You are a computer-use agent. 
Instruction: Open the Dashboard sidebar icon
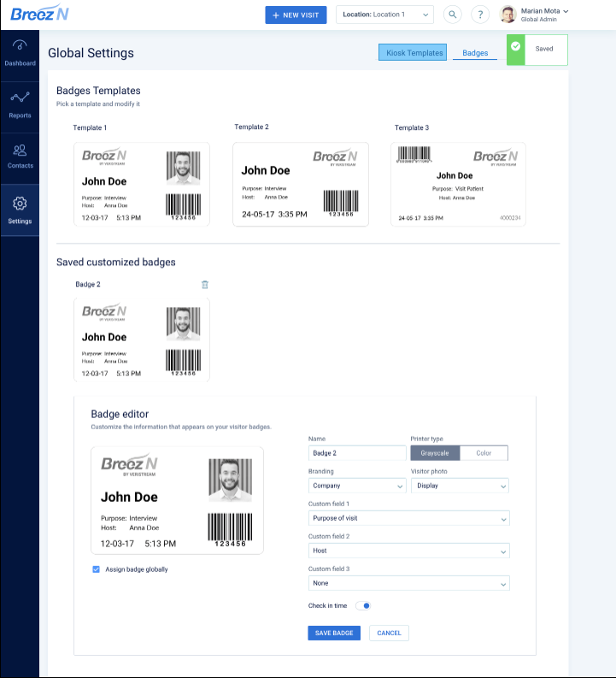[20, 45]
